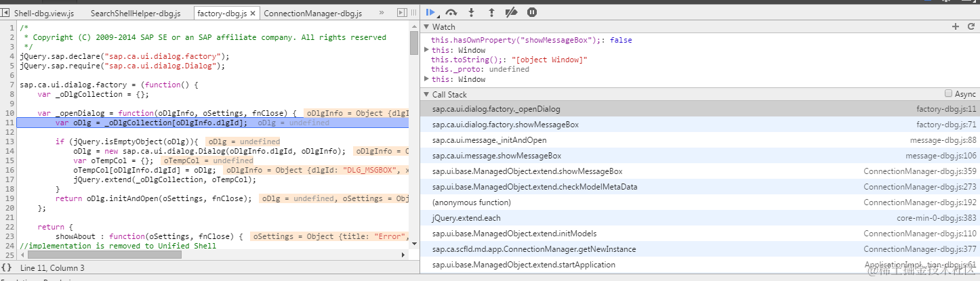This screenshot has width=980, height=281.
Task: Show more open file tabs
Action: point(381,13)
